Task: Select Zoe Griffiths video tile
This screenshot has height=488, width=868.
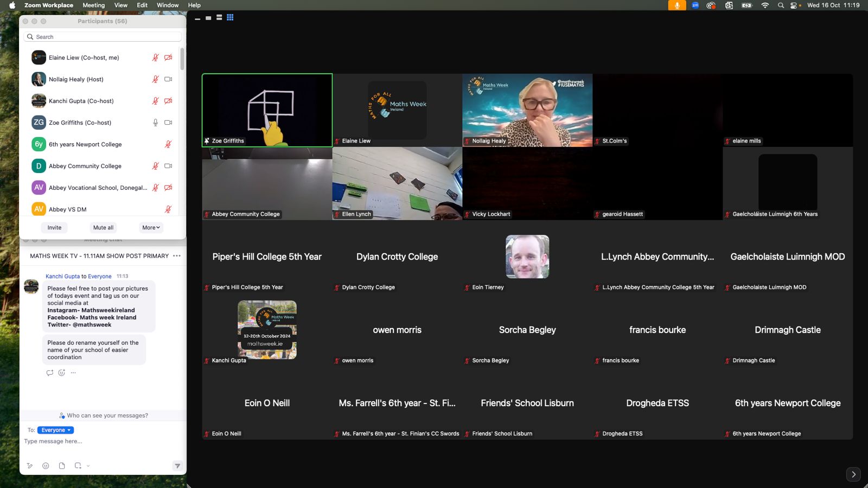Action: [267, 110]
